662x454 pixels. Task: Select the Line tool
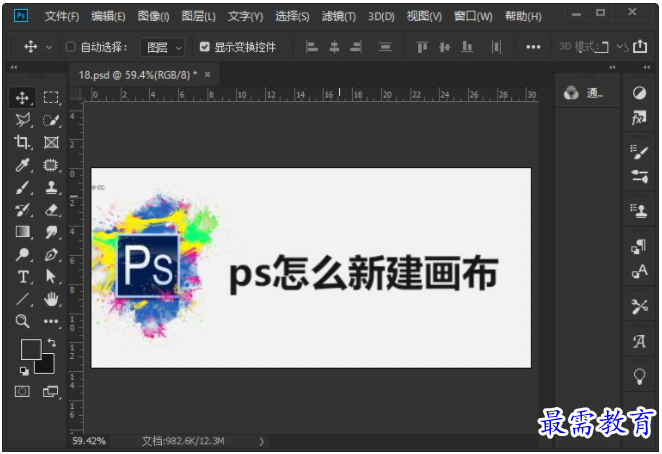point(22,299)
